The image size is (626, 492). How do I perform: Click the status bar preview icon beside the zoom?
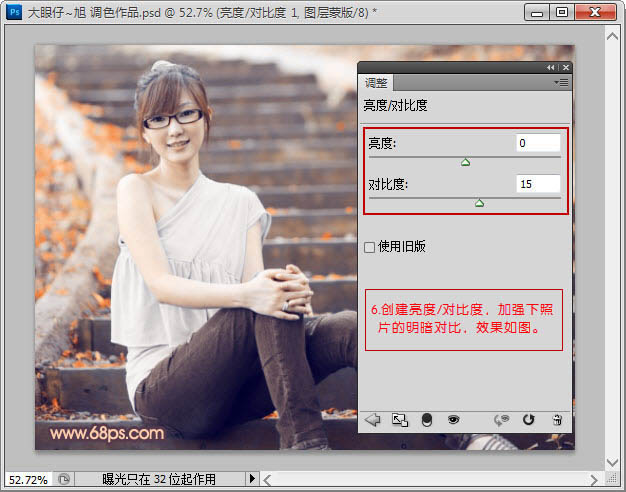click(x=63, y=480)
